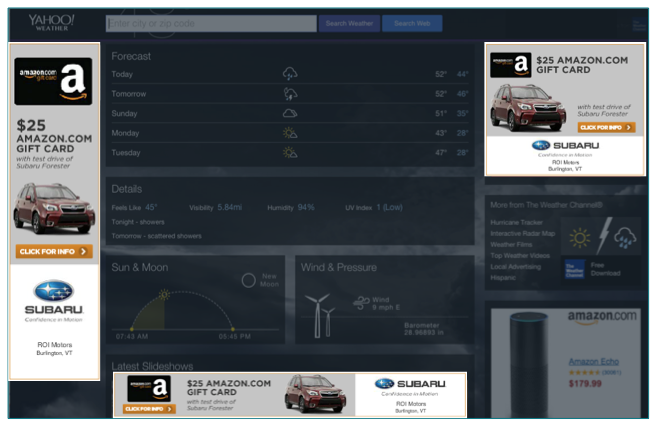Click the wind turbines graphic

pos(320,316)
